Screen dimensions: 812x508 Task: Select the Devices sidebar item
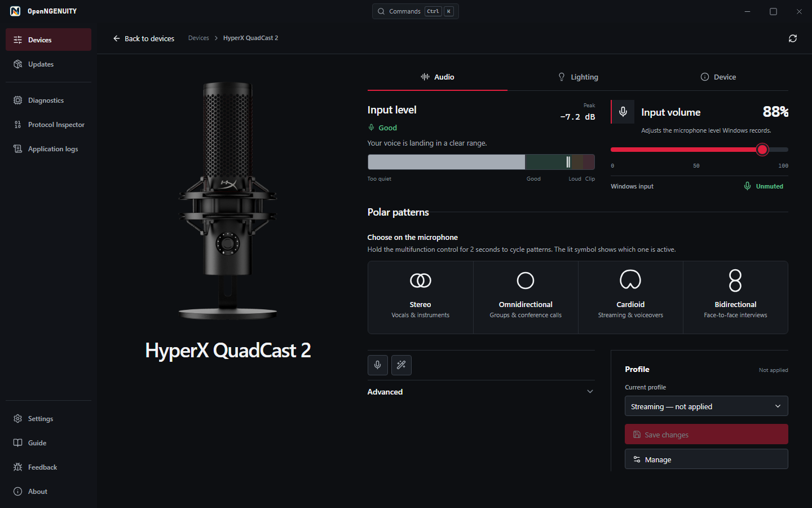coord(48,40)
